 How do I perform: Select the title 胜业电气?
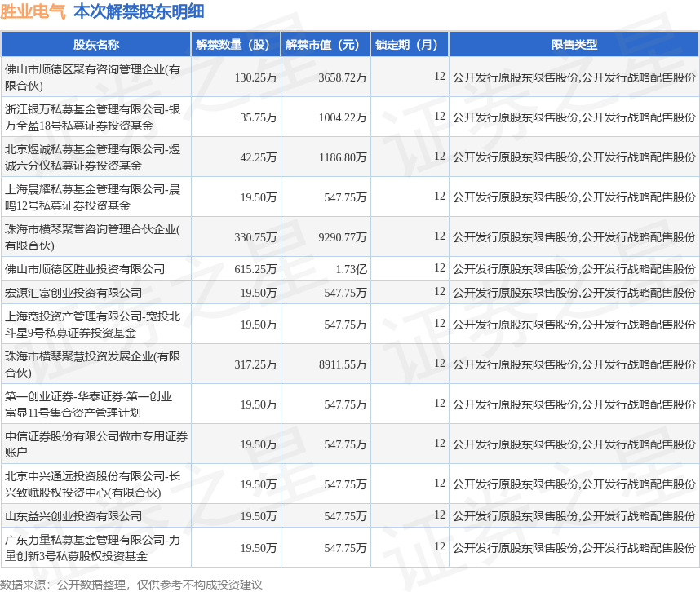33,11
